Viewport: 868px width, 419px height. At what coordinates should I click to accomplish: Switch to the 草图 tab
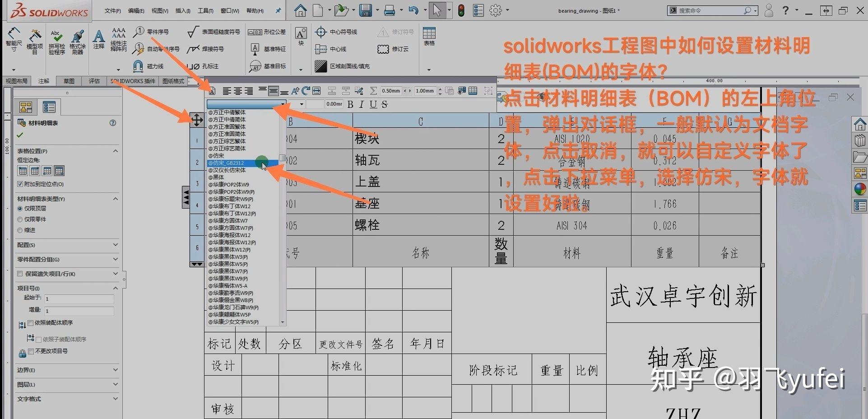click(x=69, y=81)
